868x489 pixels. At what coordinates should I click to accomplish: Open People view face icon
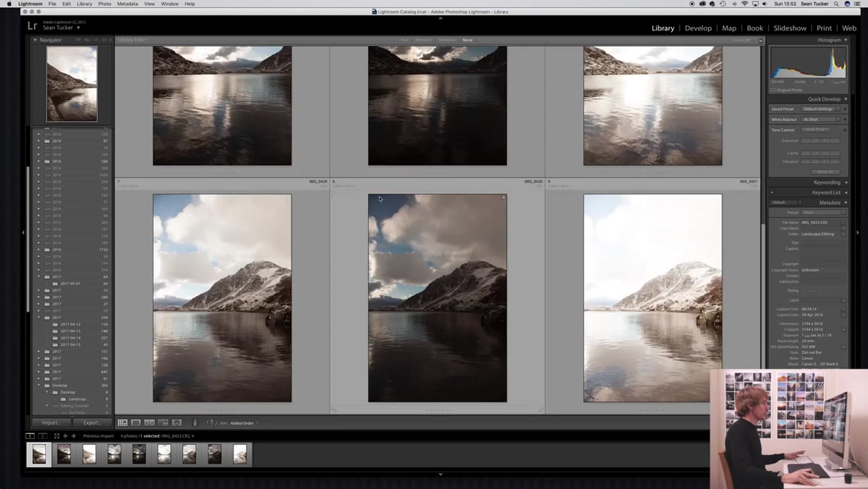(x=177, y=422)
